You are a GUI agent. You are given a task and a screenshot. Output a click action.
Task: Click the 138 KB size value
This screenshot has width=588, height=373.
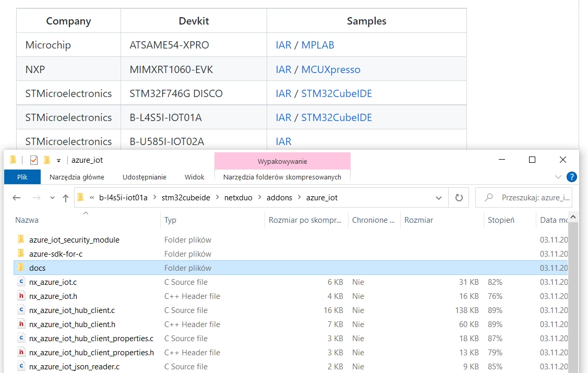[x=467, y=310]
